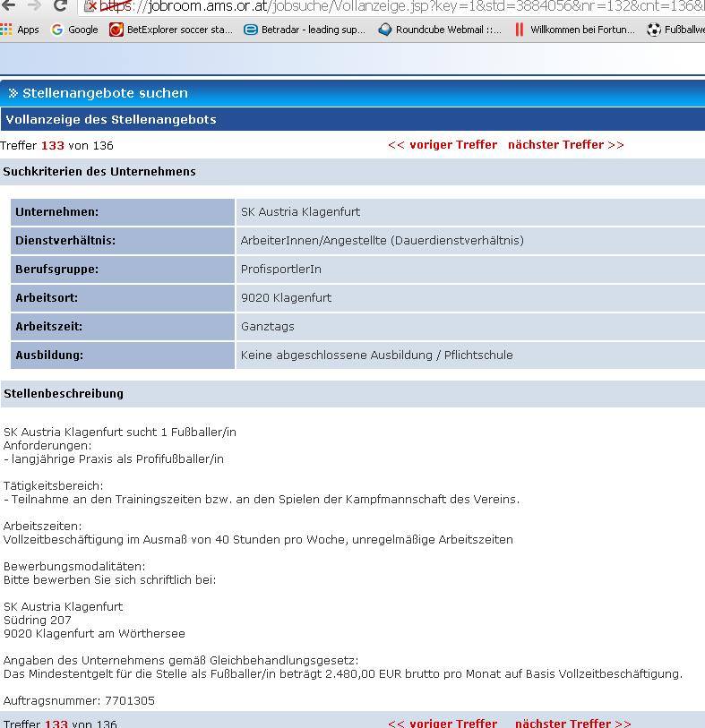Click 'Vollzeitbeschäftigung im Ausmaß von 40 Stunden' line
This screenshot has height=728, width=705.
tap(258, 540)
